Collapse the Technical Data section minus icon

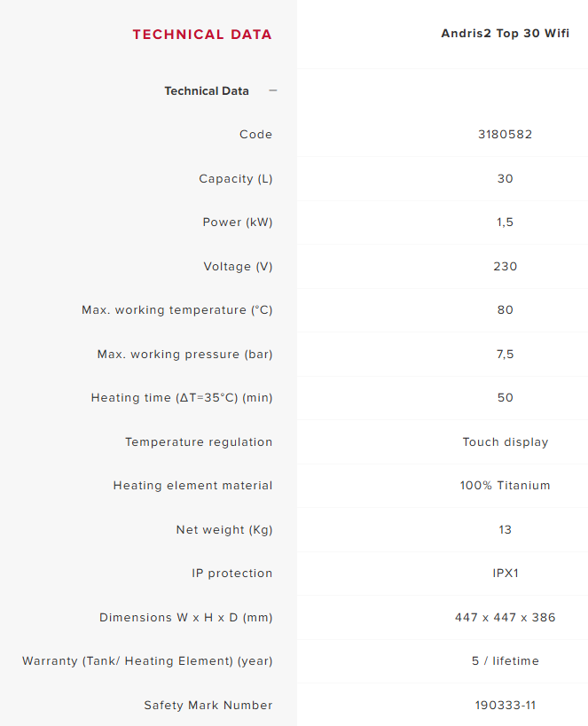(273, 90)
